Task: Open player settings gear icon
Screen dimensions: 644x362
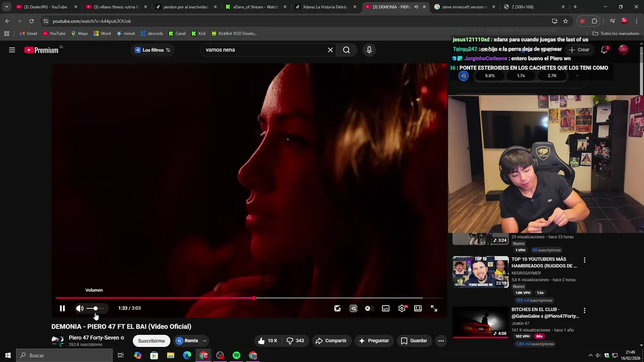Action: point(402,309)
